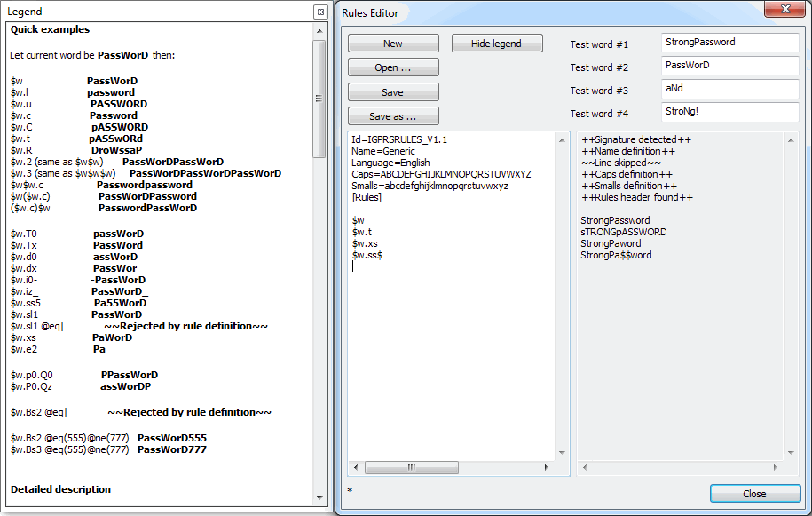Click rules editor scroll down arrow

click(562, 453)
